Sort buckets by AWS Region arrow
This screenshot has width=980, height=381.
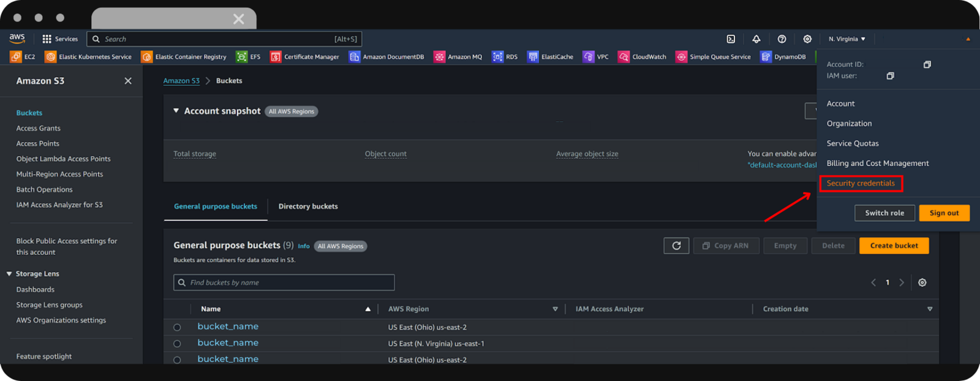click(556, 309)
